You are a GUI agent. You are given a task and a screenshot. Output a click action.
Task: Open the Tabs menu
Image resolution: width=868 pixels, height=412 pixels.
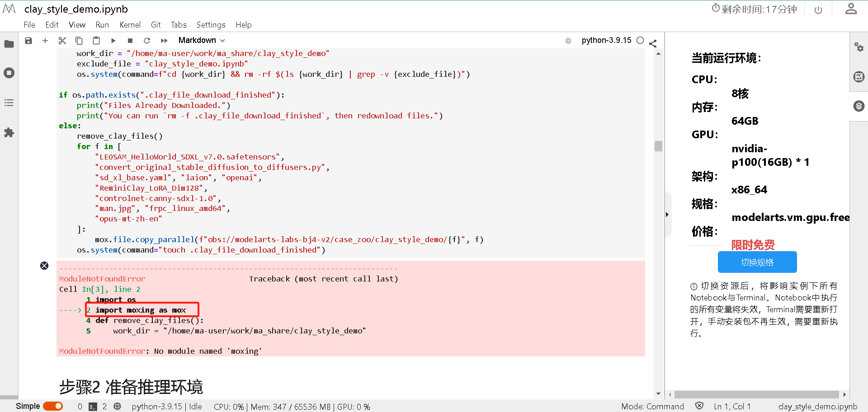coord(179,25)
